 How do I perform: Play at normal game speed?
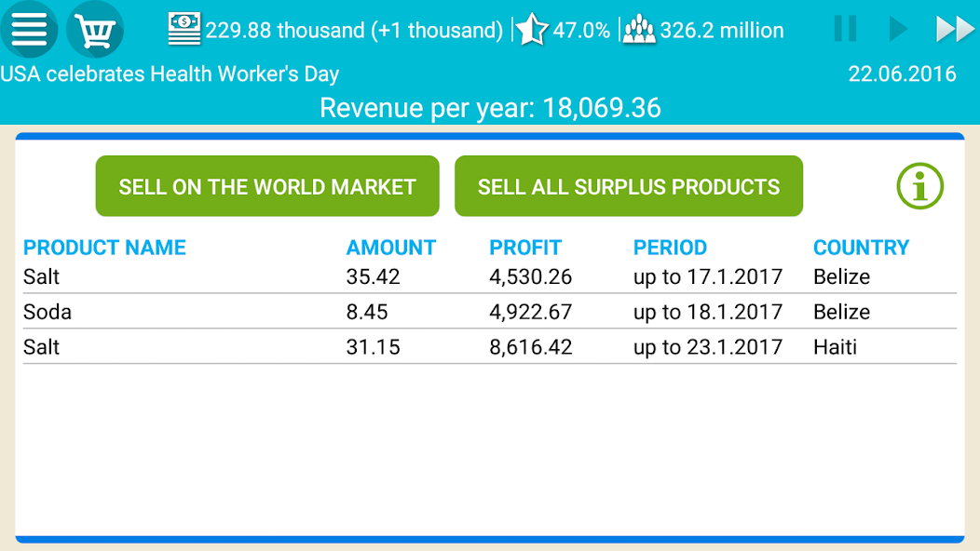(898, 29)
